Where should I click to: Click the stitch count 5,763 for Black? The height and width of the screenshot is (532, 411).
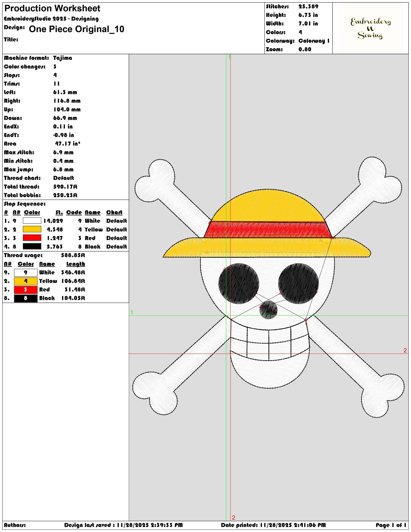[55, 246]
